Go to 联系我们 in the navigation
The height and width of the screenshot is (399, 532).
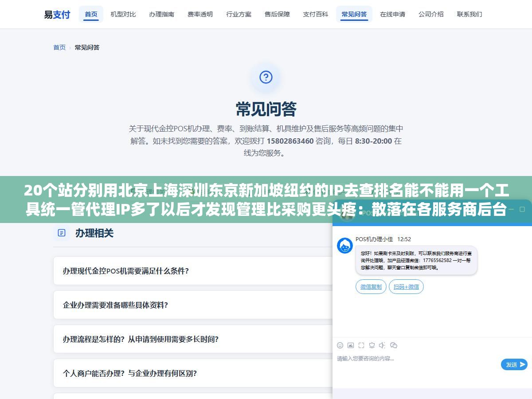(x=470, y=14)
